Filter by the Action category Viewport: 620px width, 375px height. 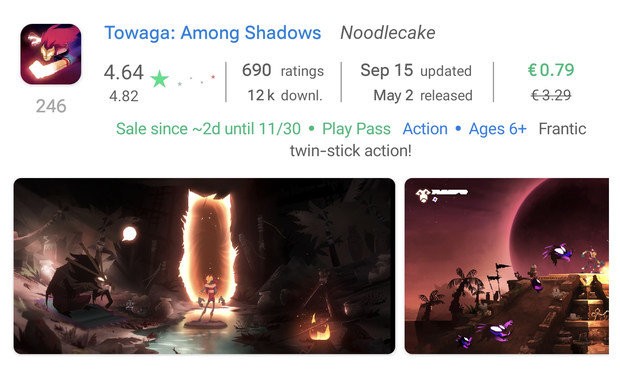tap(425, 129)
